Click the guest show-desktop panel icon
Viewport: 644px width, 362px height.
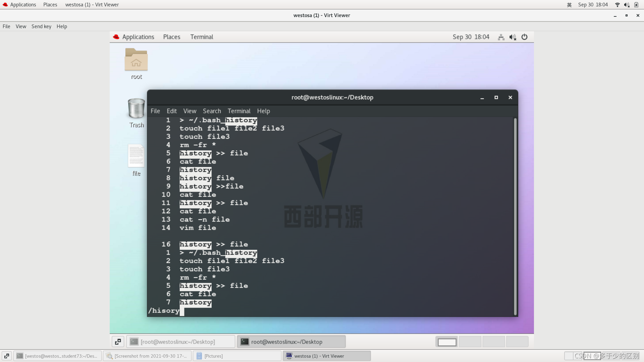coord(118,342)
